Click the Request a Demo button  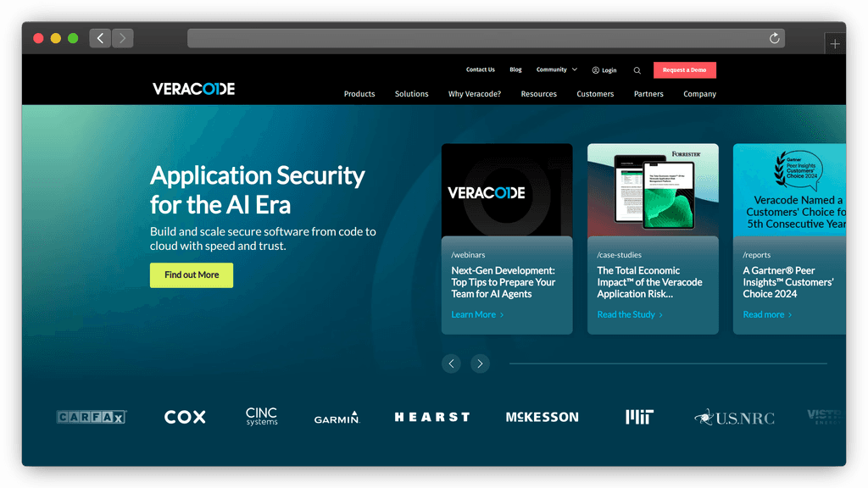pyautogui.click(x=685, y=69)
